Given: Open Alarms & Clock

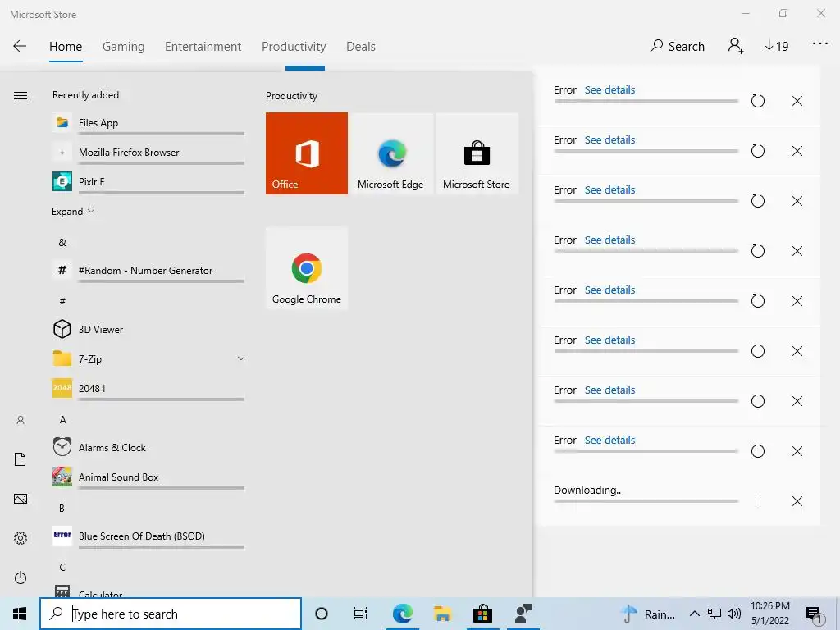Looking at the screenshot, I should 148,448.
